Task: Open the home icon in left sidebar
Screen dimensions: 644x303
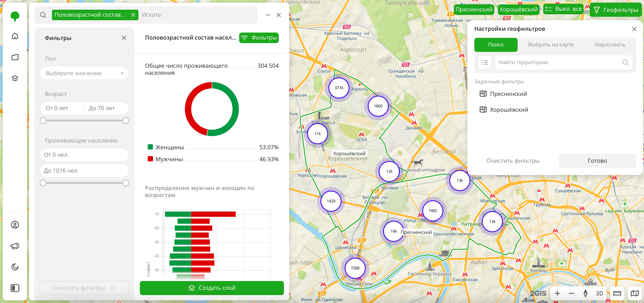Action: coord(15,36)
